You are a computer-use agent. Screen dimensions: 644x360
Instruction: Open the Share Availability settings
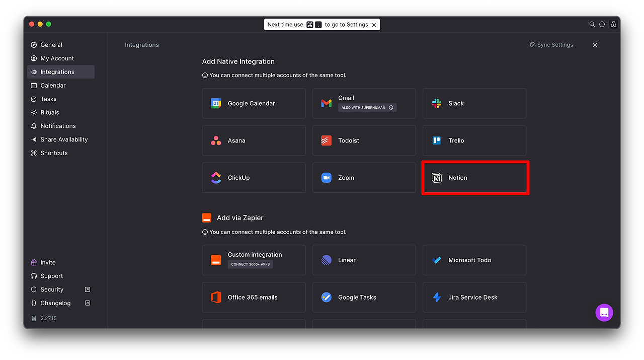point(60,139)
